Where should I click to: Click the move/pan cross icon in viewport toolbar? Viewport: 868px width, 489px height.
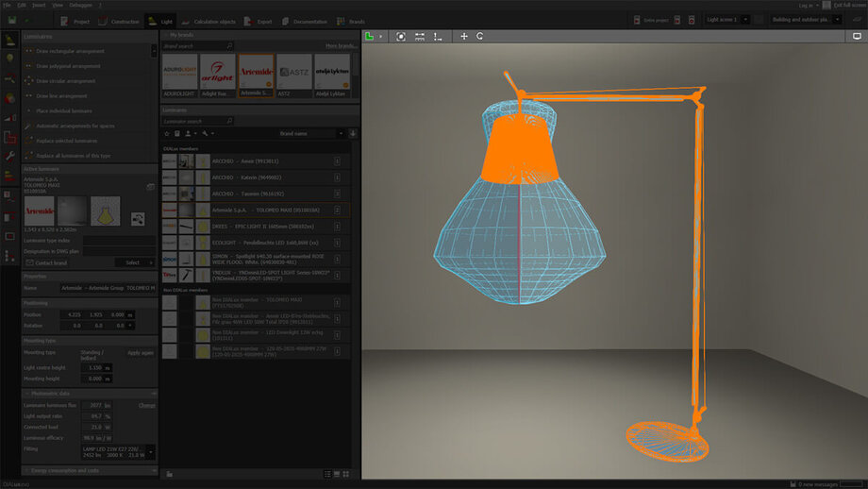pyautogui.click(x=463, y=36)
